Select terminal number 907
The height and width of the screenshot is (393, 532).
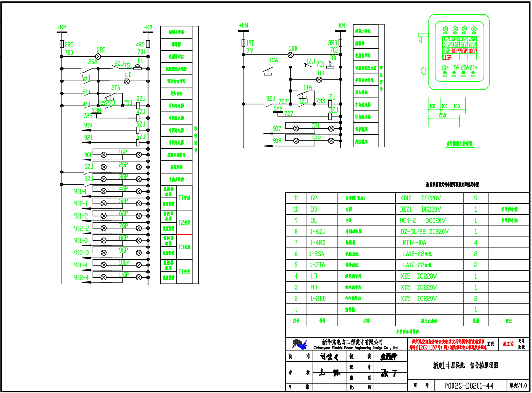[277, 128]
